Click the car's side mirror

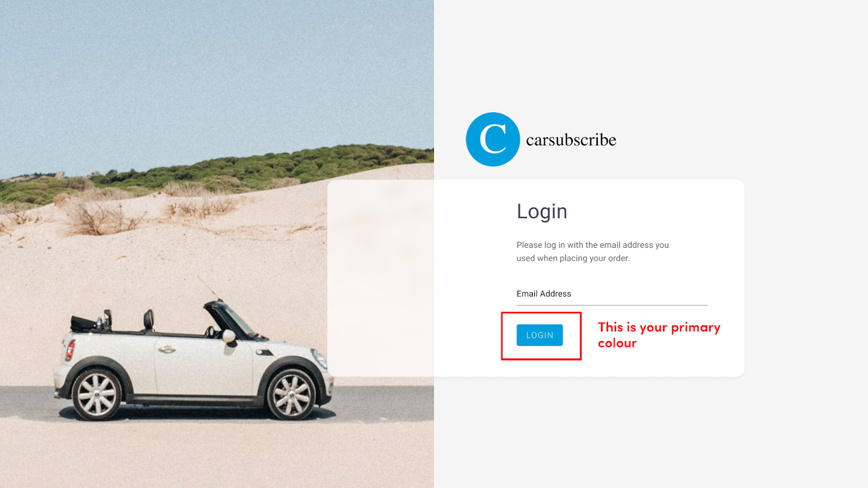229,337
